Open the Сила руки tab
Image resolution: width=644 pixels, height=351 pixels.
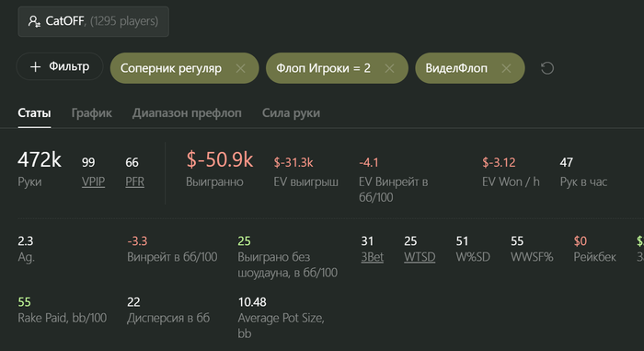click(292, 113)
